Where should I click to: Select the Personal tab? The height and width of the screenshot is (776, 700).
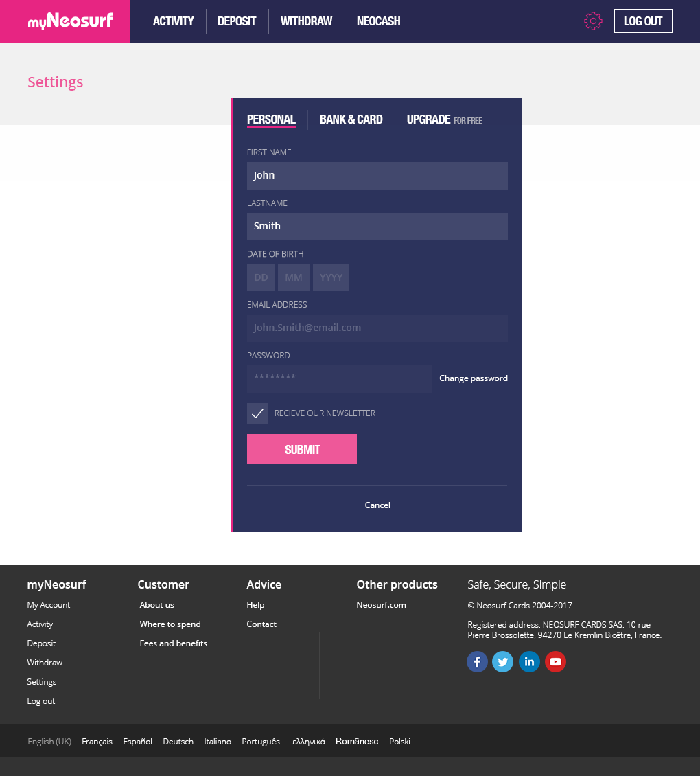pyautogui.click(x=271, y=119)
